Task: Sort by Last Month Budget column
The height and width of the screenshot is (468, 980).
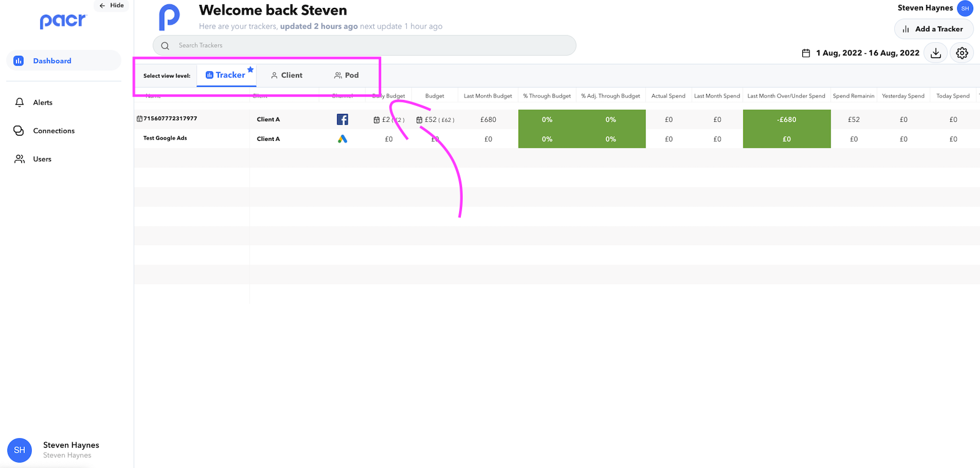Action: point(487,96)
